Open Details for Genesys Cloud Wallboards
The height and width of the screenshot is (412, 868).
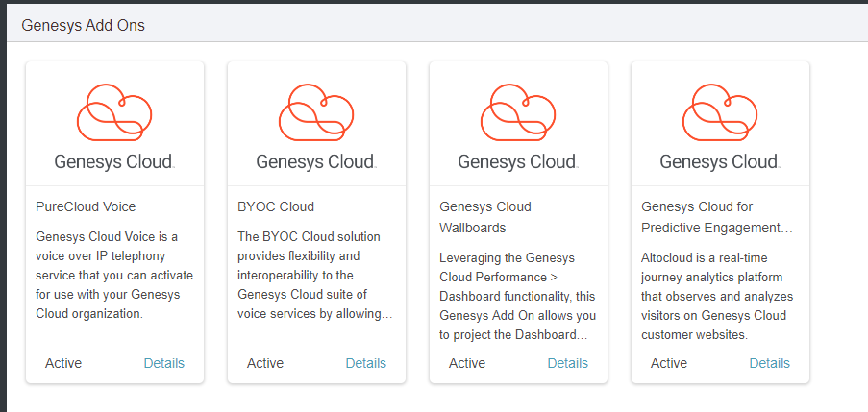click(567, 363)
